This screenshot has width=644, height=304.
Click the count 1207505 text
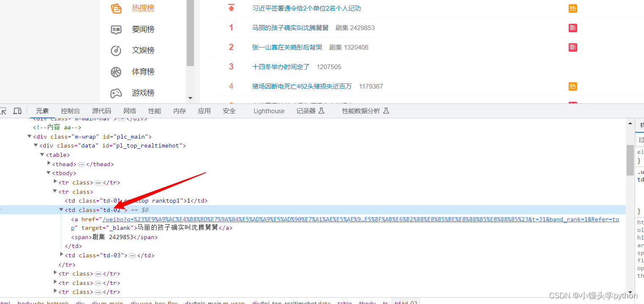pos(329,67)
